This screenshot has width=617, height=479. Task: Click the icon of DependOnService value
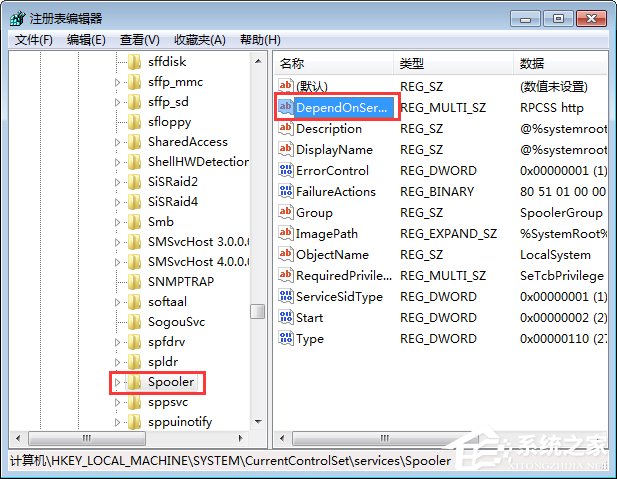click(286, 107)
